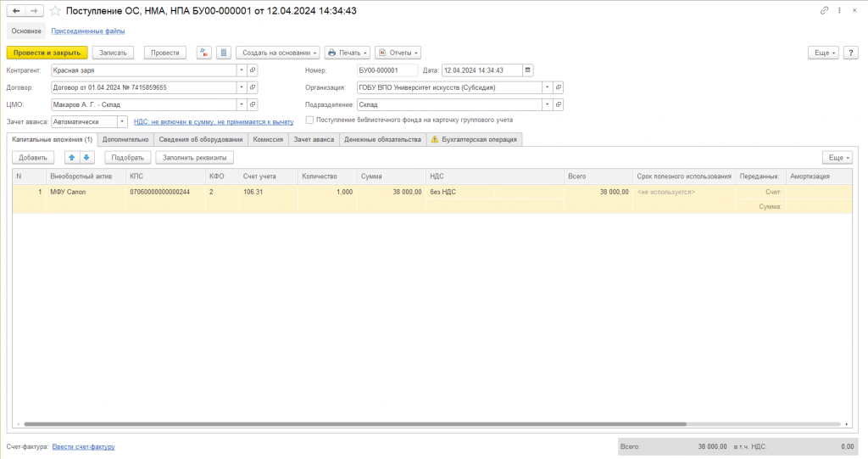Click into the Номер field БУ00-000001
Viewport: 868px width, 459px height.
(x=387, y=70)
